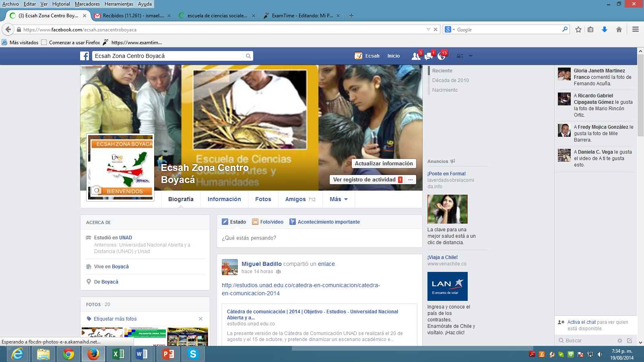Open Facebook messages icon

coord(429,56)
